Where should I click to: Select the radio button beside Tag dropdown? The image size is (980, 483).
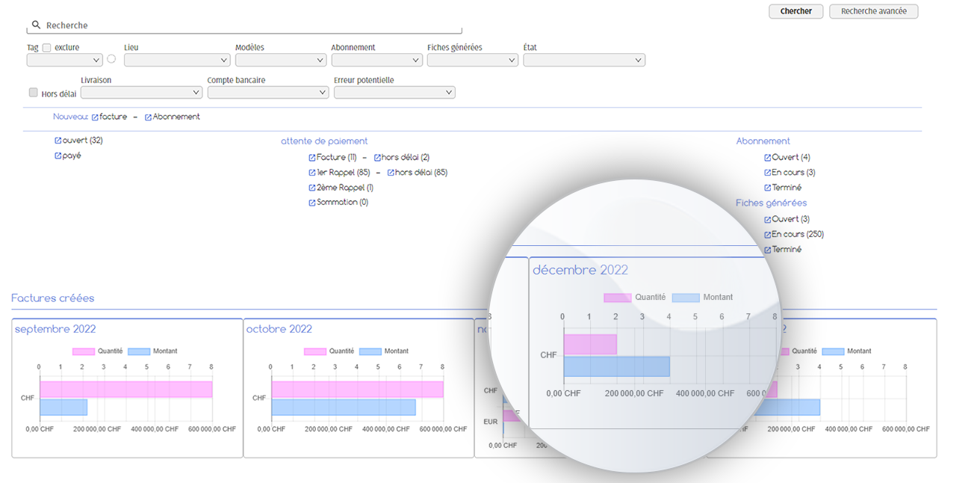point(111,59)
